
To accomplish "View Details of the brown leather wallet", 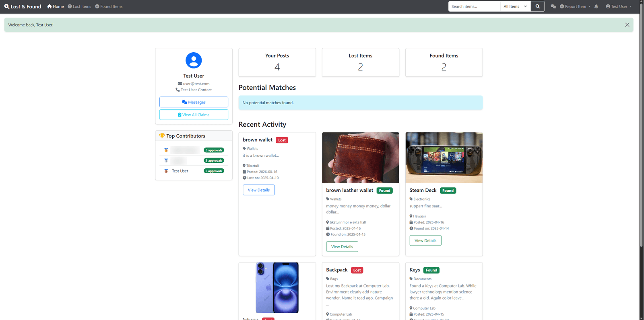I will (342, 246).
